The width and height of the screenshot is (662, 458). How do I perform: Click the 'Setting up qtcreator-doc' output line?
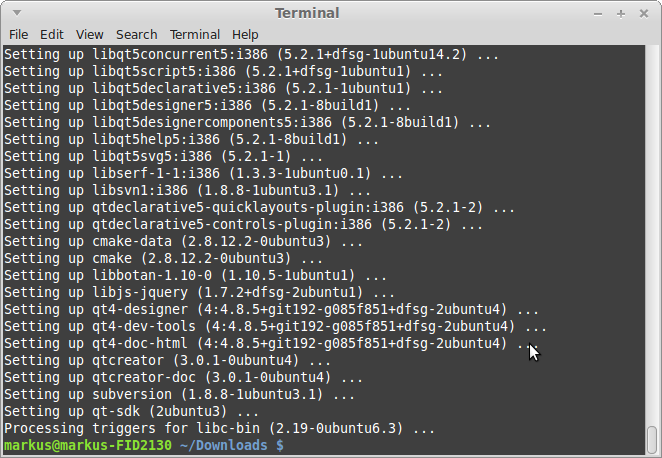pyautogui.click(x=168, y=376)
